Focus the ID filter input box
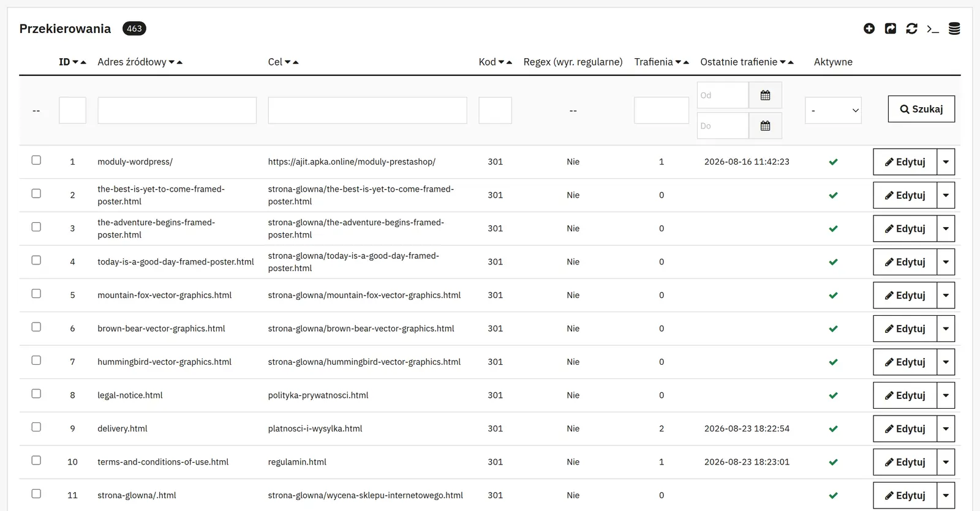980x511 pixels. point(72,111)
